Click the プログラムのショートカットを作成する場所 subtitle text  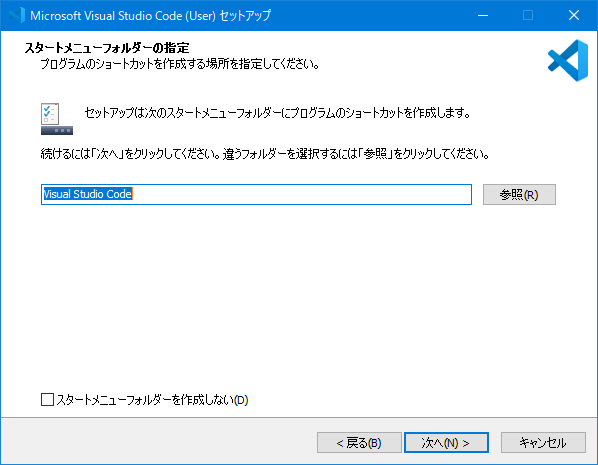tap(180, 64)
